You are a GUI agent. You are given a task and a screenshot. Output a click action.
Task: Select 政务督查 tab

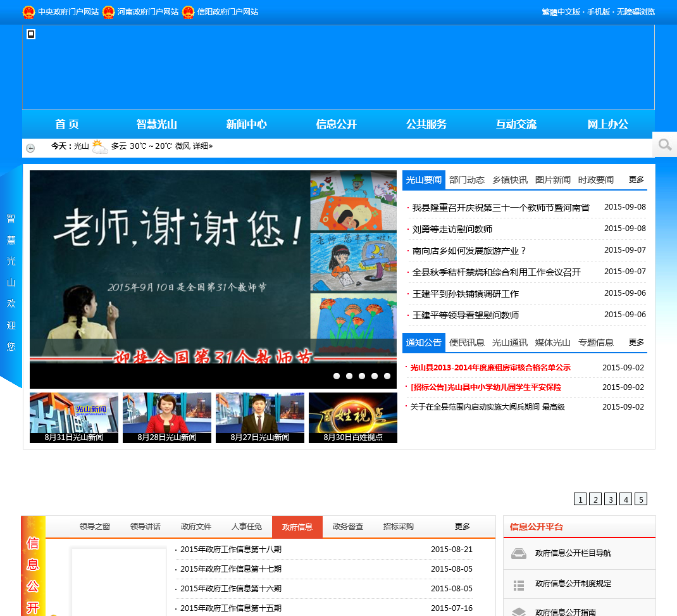(348, 527)
